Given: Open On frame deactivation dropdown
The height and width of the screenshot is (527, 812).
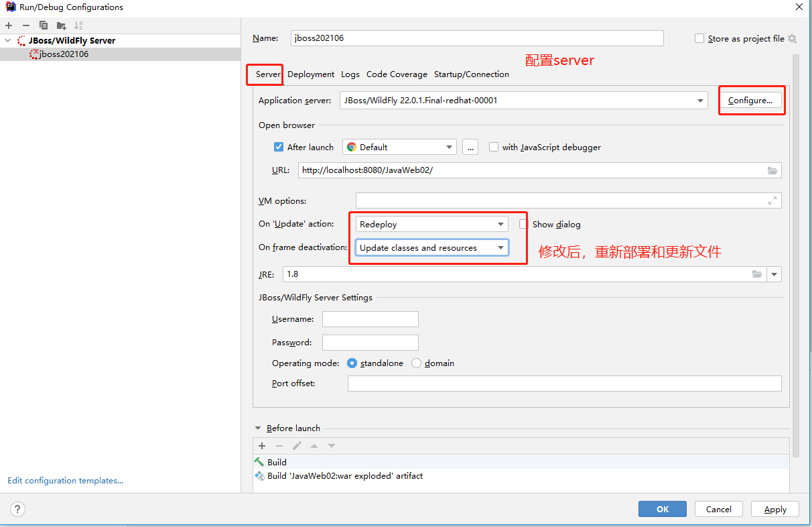Looking at the screenshot, I should (431, 247).
